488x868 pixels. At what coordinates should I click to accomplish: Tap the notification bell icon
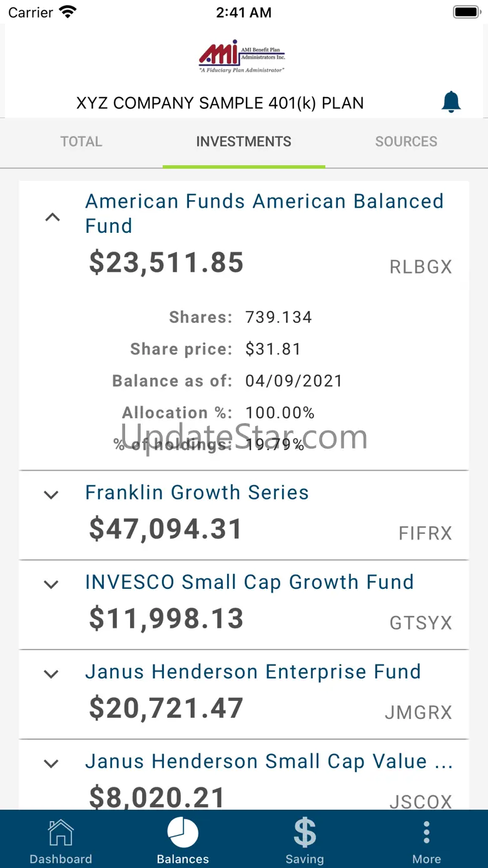(451, 102)
